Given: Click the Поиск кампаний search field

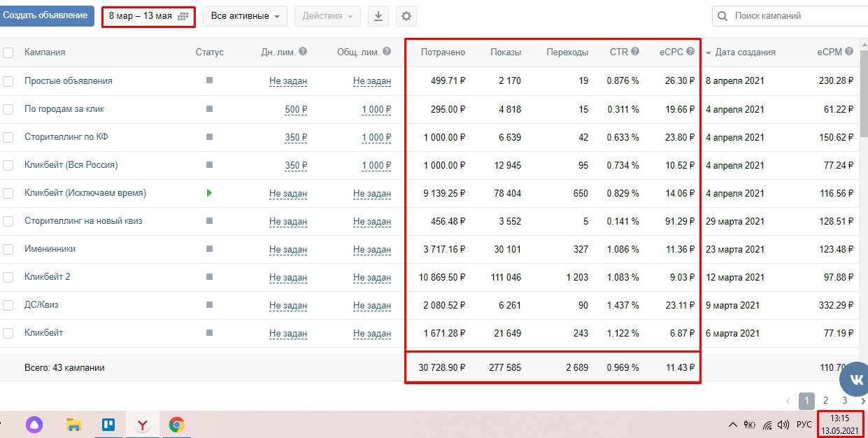Looking at the screenshot, I should 790,16.
